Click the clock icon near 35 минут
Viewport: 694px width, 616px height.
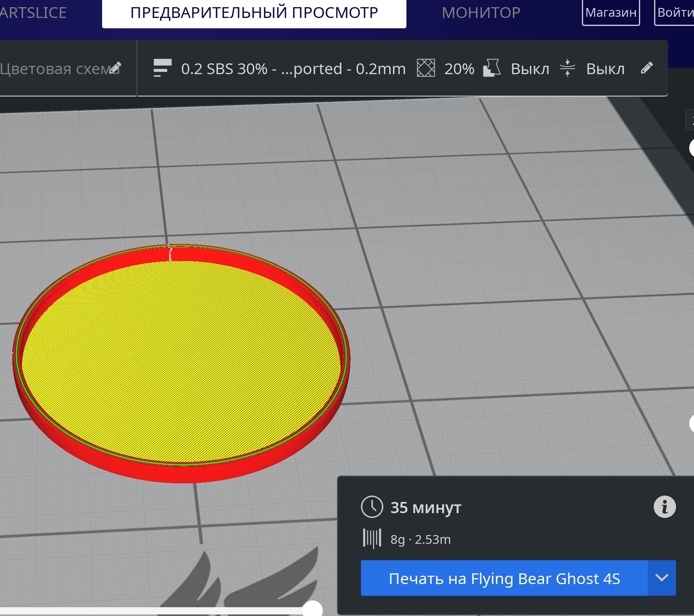click(372, 507)
